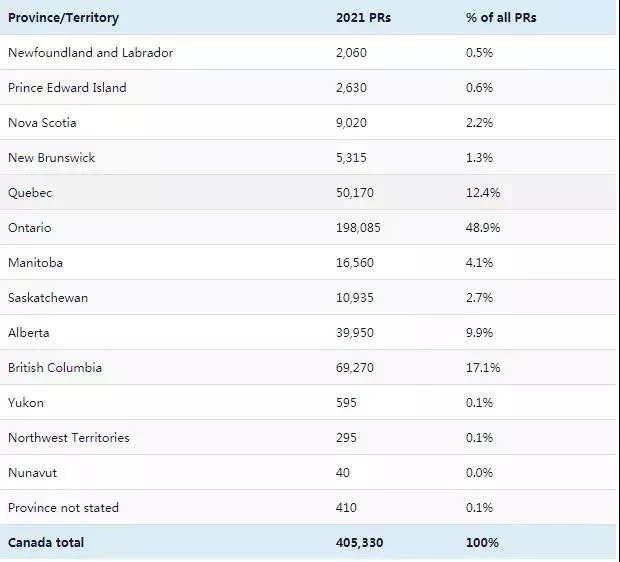Viewport: 620px width, 562px height.
Task: Click Ontario's 48.9% percentage cell
Action: pos(483,228)
